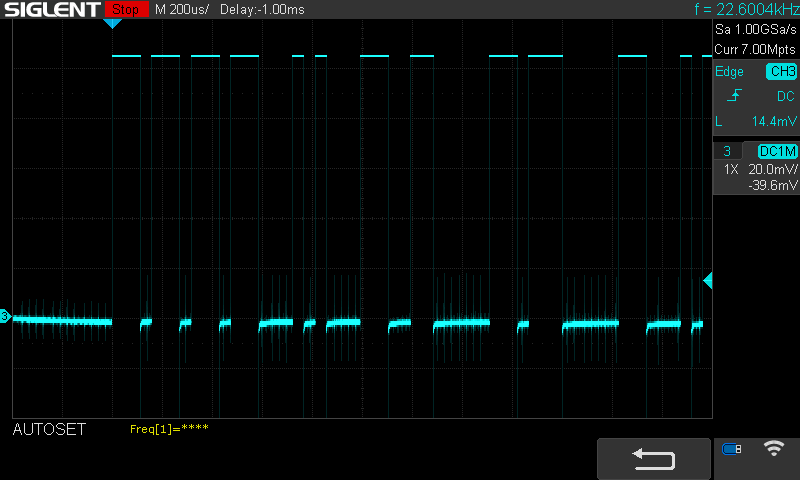
Task: Click the DC1M coupling badge
Action: tap(778, 151)
